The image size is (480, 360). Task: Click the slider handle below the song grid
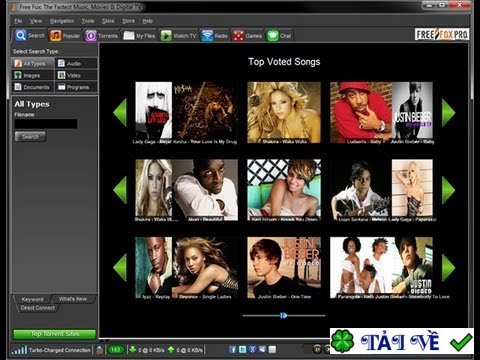(283, 315)
